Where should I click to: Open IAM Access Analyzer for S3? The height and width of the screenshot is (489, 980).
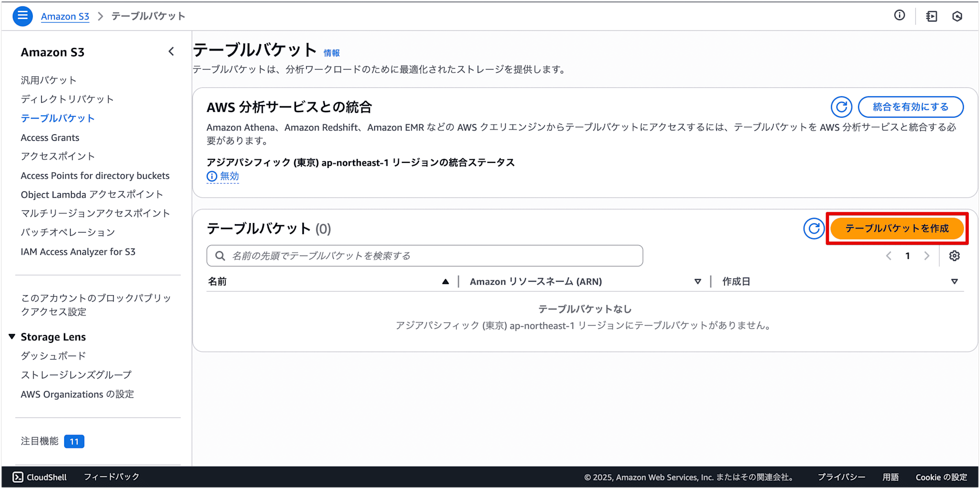tap(78, 252)
